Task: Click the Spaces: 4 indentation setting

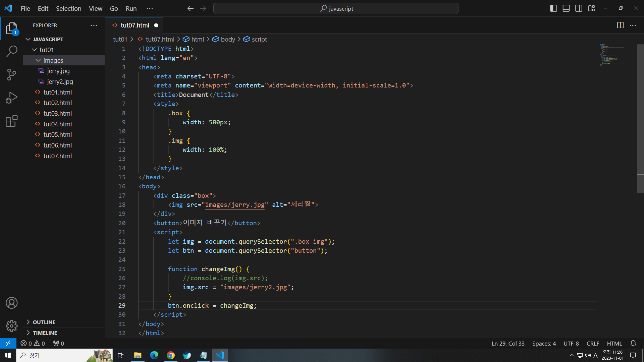Action: pyautogui.click(x=544, y=344)
